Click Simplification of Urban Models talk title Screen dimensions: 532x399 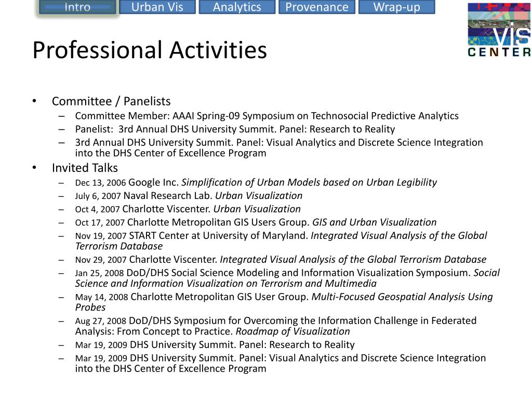(x=309, y=182)
